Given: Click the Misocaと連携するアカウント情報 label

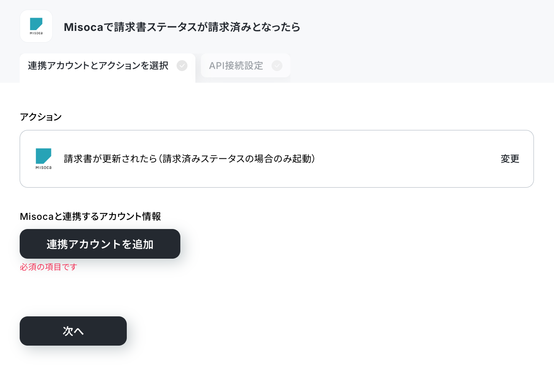Looking at the screenshot, I should 90,216.
